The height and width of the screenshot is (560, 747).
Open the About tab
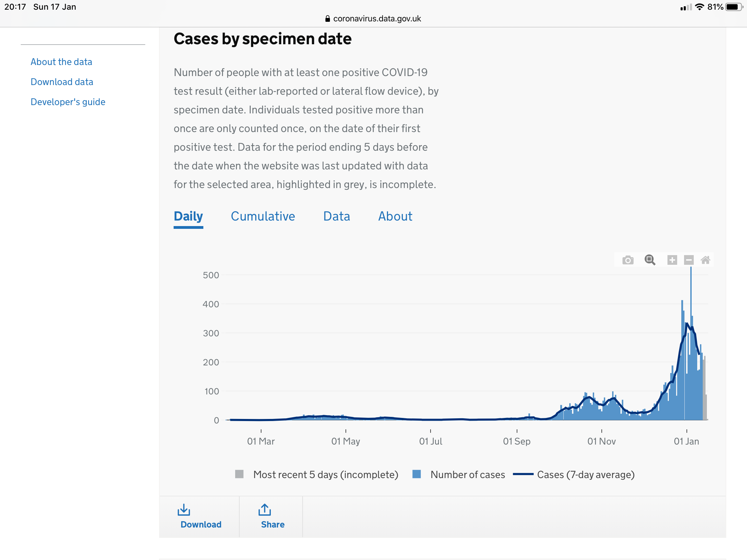395,216
